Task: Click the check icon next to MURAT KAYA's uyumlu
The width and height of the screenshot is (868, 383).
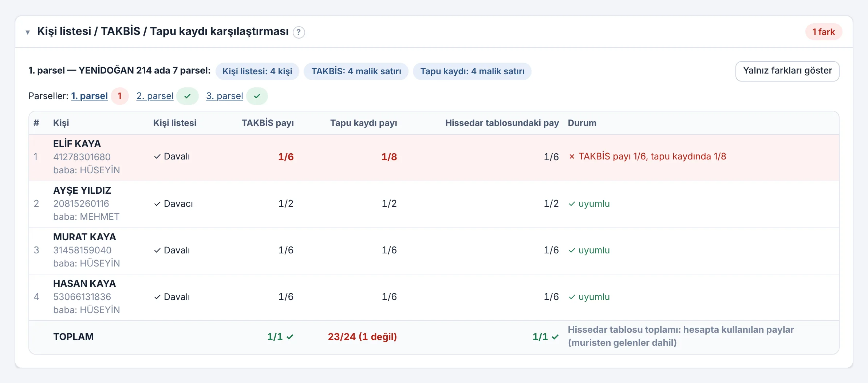Action: [x=572, y=250]
